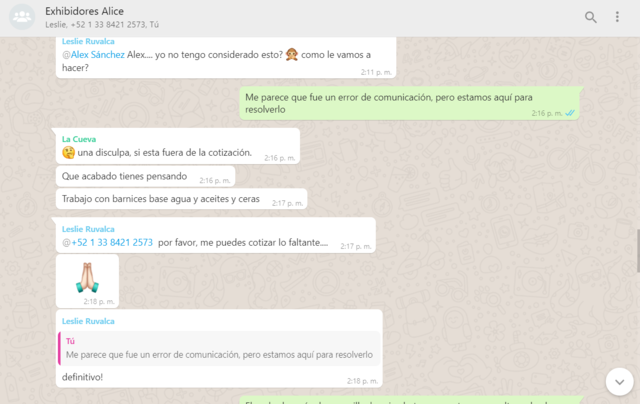Select 'por favor, me puedes cotizar lo faltante....' text
The width and height of the screenshot is (640, 404).
(243, 243)
